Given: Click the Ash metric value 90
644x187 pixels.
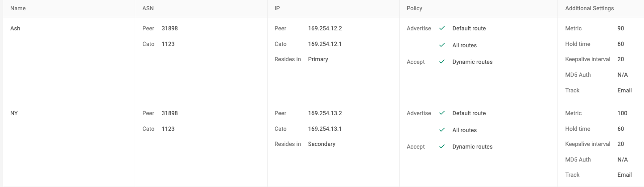Looking at the screenshot, I should [620, 28].
